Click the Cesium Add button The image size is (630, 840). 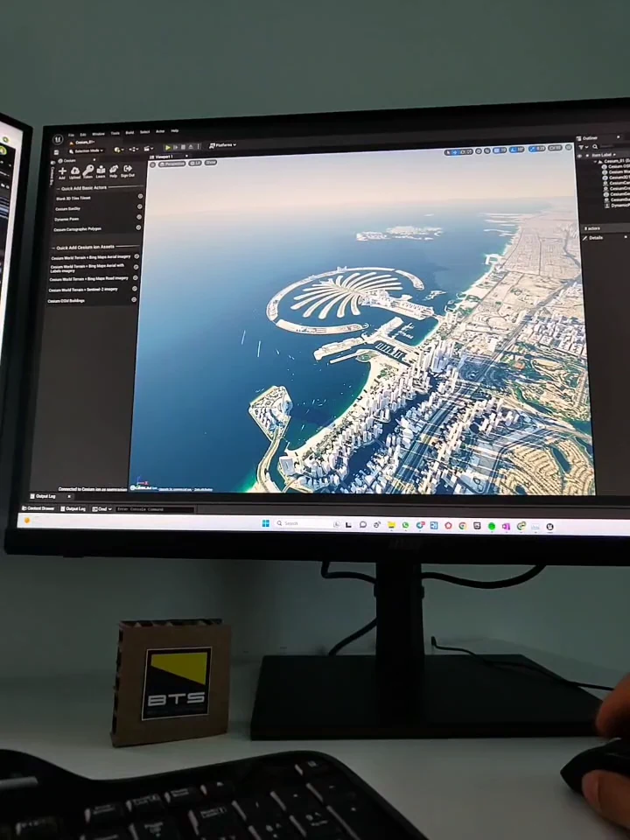62,172
